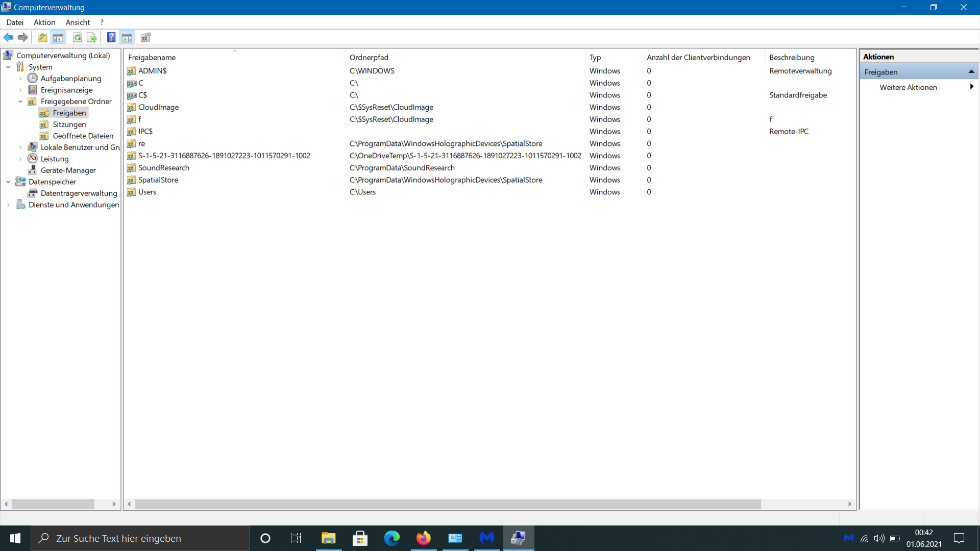980x551 pixels.
Task: Expand the Aufgabenplanung tree node
Action: [x=20, y=79]
